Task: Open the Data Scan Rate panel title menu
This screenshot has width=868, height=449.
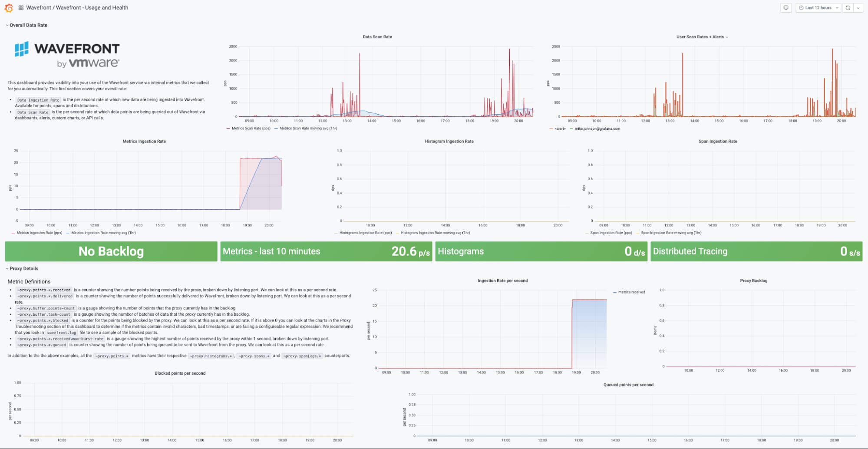Action: [x=377, y=37]
